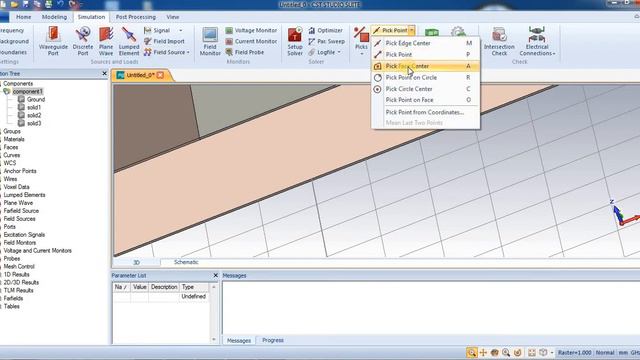Choose Pick Point from the menu
This screenshot has width=640, height=360.
[425, 54]
